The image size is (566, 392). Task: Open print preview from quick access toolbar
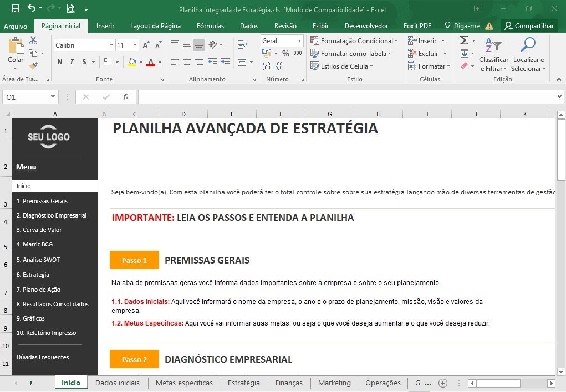tap(71, 8)
